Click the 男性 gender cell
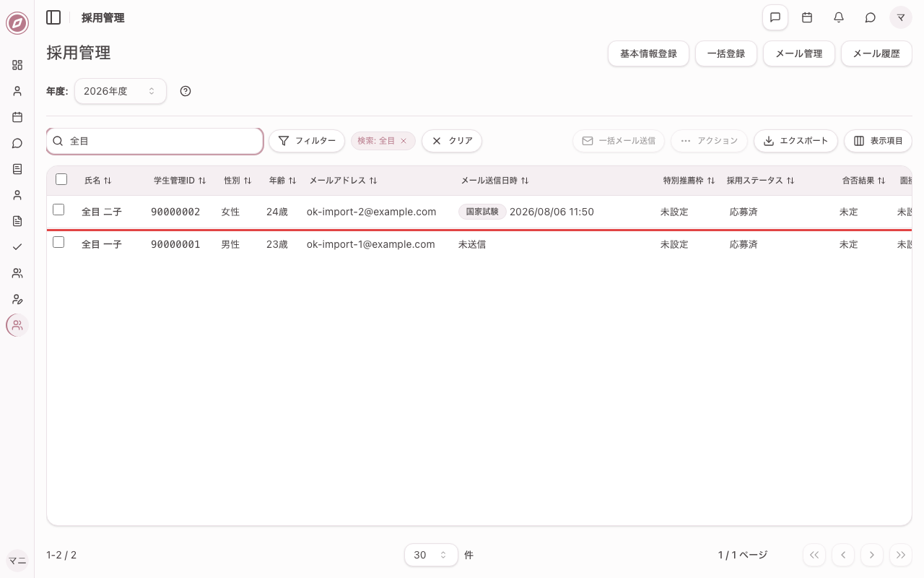924x578 pixels. [x=230, y=244]
